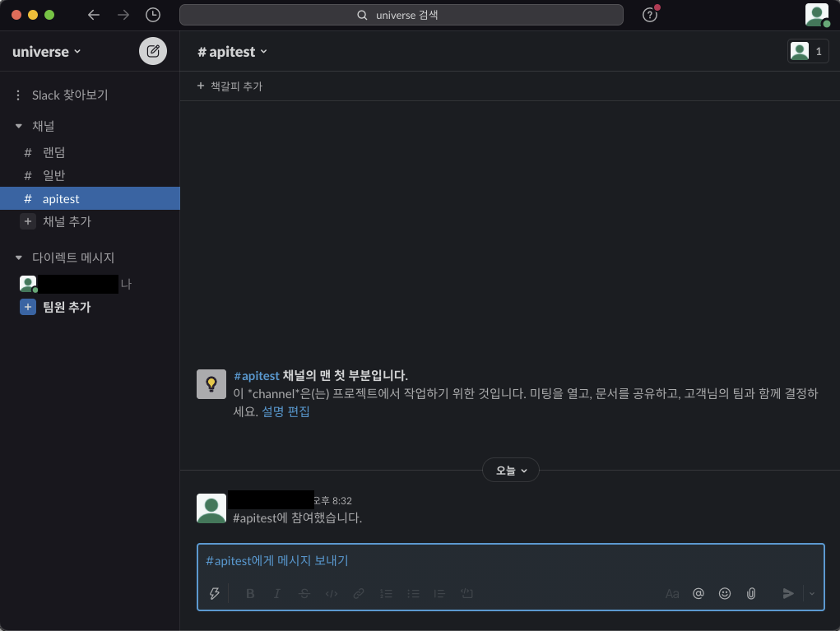Viewport: 840px width, 631px height.
Task: Toggle the code block format
Action: click(466, 593)
